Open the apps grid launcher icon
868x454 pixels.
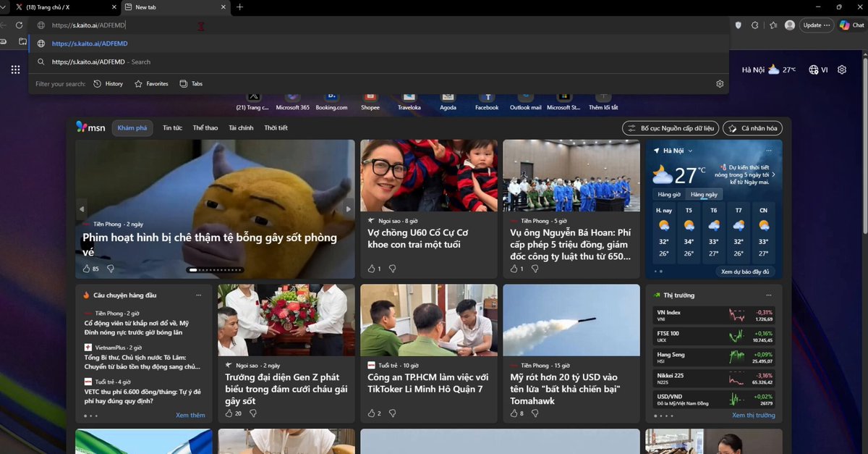[15, 70]
